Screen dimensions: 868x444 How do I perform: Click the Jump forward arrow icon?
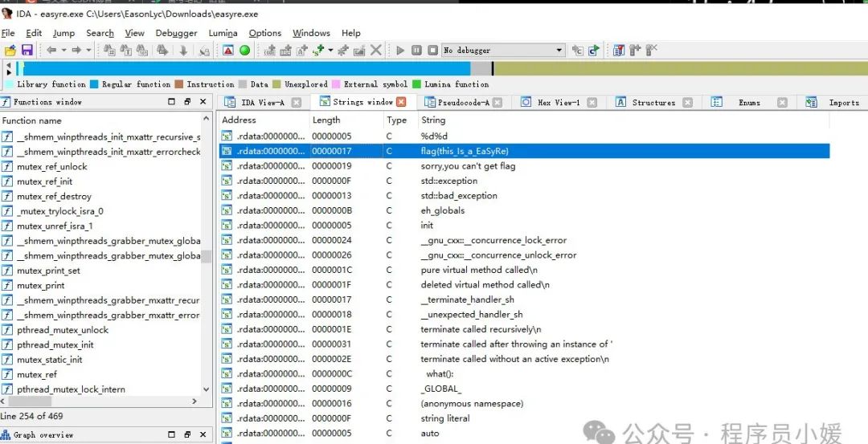click(x=76, y=51)
